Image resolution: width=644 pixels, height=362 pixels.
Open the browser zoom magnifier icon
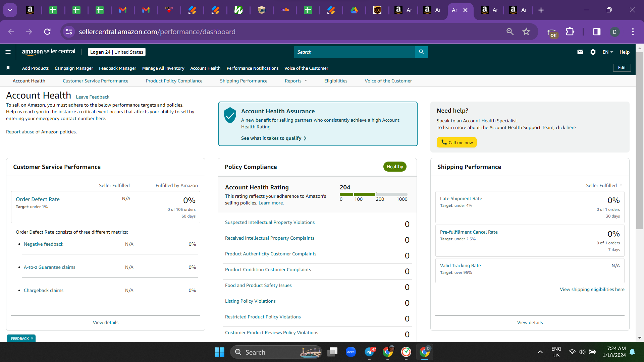(x=510, y=32)
